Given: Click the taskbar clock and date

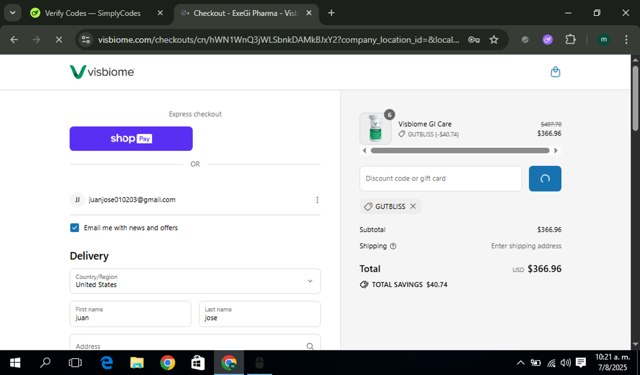Looking at the screenshot, I should (x=612, y=362).
